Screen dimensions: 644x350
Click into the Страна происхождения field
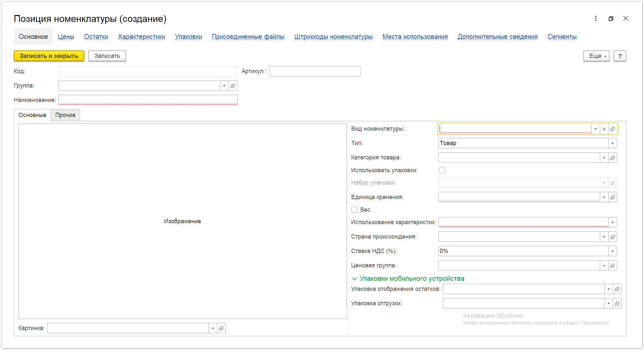tap(519, 237)
